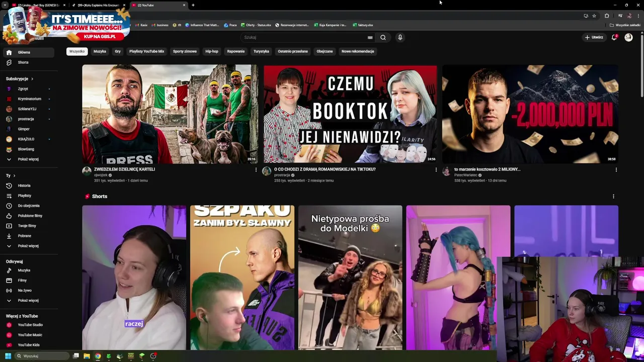644x362 pixels.
Task: Open options for ZWIEDZIŁEM DZIELNICĘ KARTELI video
Action: [x=256, y=170]
